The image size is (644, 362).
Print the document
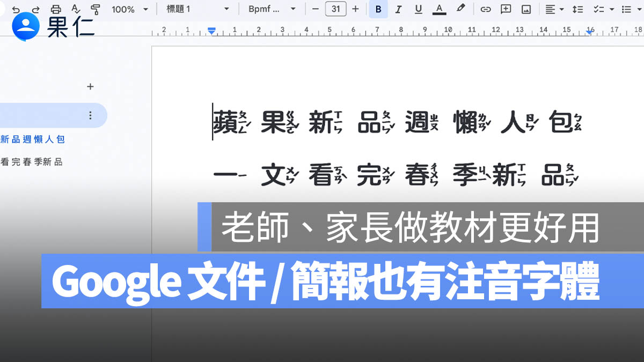56,9
